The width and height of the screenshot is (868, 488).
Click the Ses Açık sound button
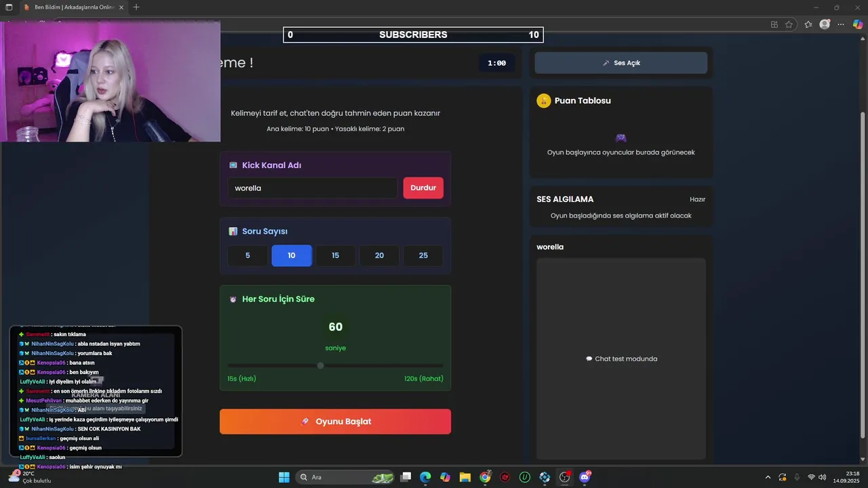pos(620,63)
